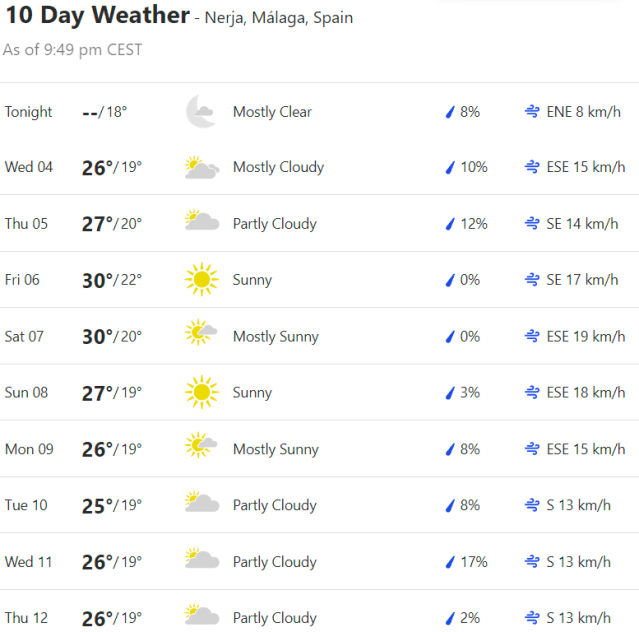Expand the Wed 04 forecast details
The image size is (639, 632).
[x=320, y=167]
